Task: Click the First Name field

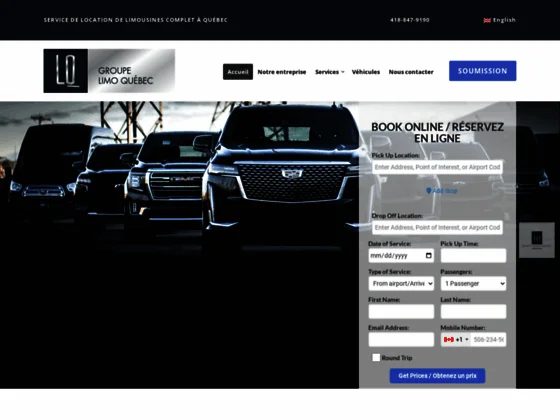Action: pos(401,311)
